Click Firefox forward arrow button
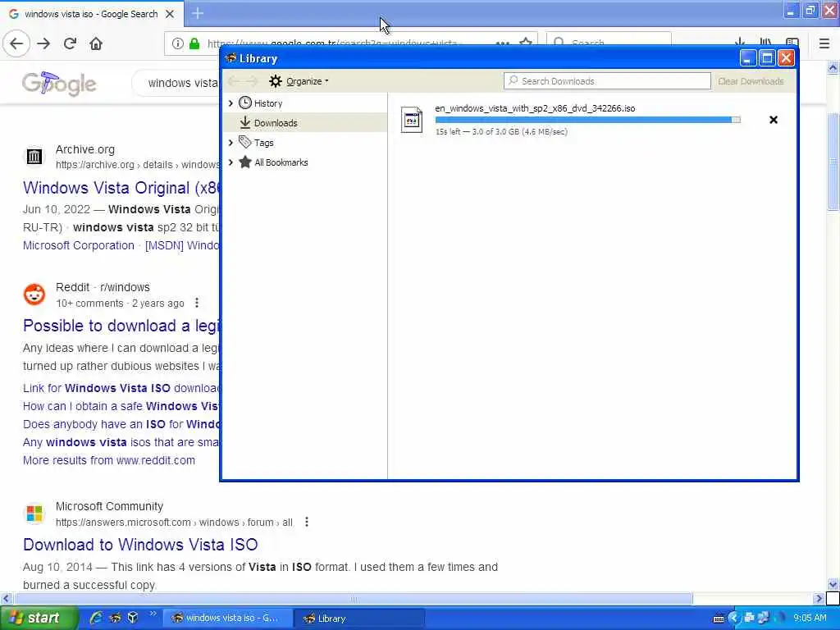The width and height of the screenshot is (840, 630). pyautogui.click(x=44, y=43)
